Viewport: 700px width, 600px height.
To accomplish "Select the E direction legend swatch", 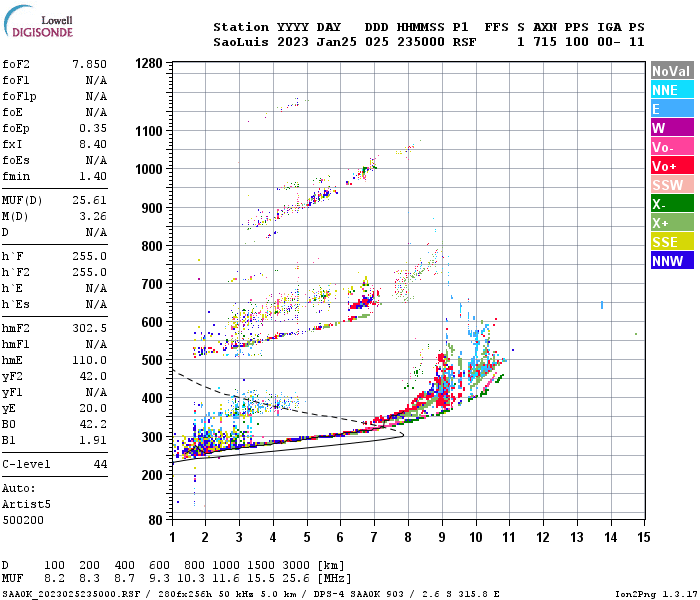I will click(x=672, y=109).
